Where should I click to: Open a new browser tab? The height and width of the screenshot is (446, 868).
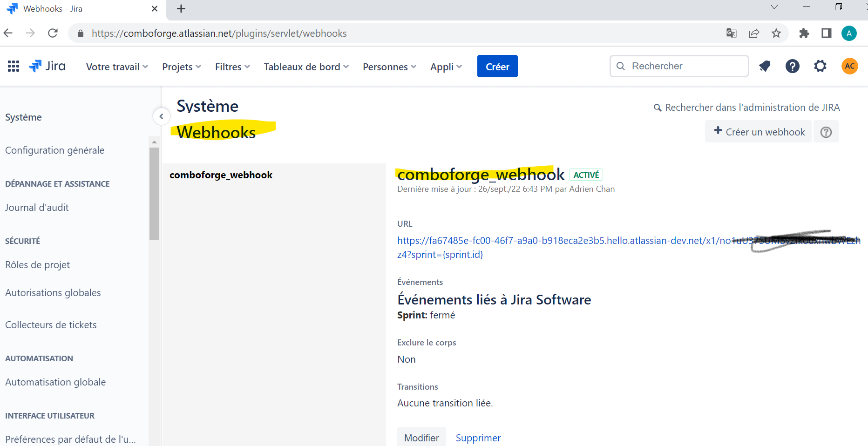click(181, 9)
